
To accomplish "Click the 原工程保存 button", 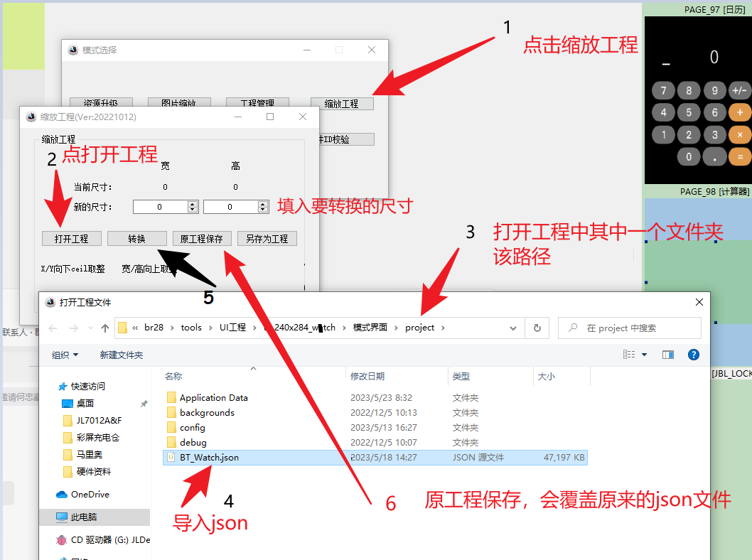I will 201,239.
